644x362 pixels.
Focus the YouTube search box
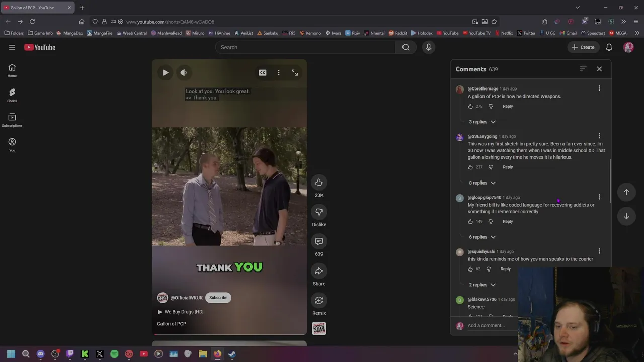tap(305, 47)
